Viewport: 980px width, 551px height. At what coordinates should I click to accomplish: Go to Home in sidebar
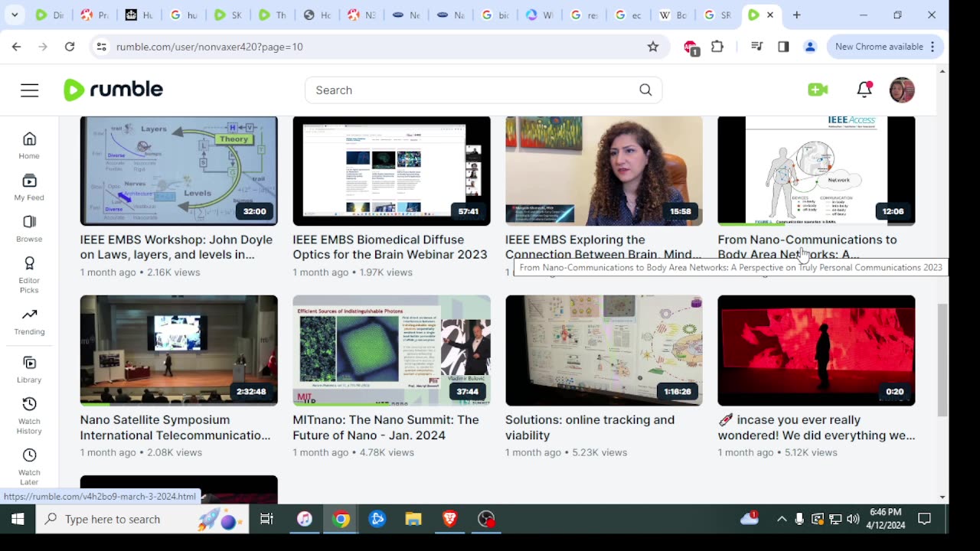[29, 145]
